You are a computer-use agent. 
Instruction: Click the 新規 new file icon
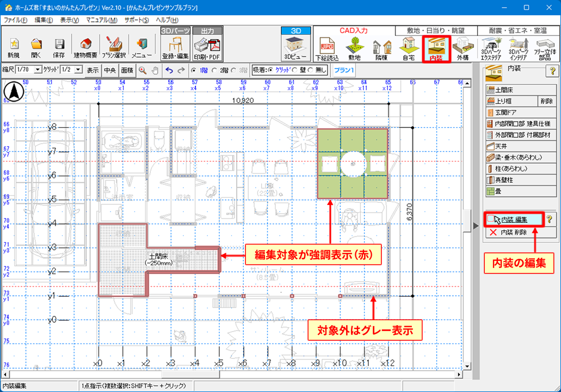[14, 48]
